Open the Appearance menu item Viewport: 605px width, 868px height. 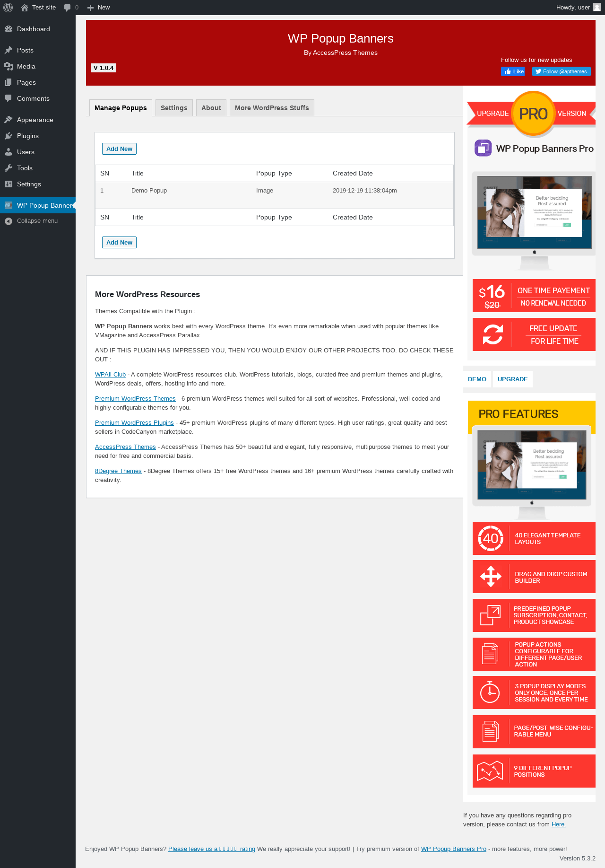click(x=38, y=120)
